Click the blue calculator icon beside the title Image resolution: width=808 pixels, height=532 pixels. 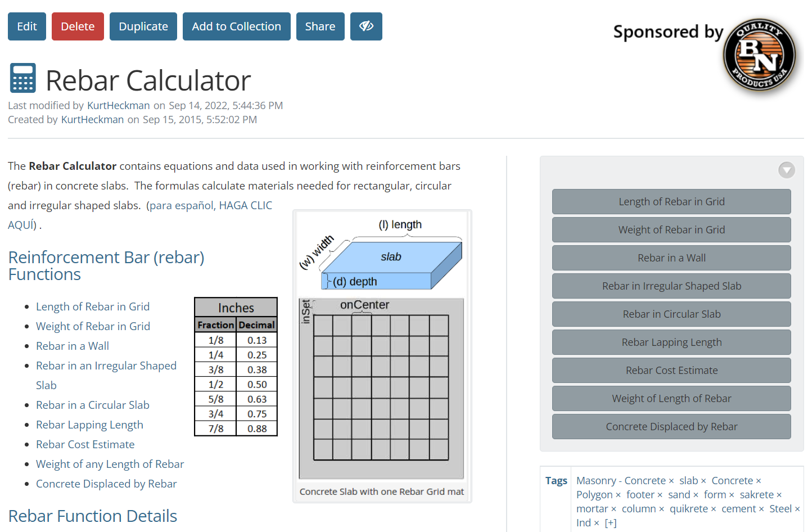(x=23, y=78)
